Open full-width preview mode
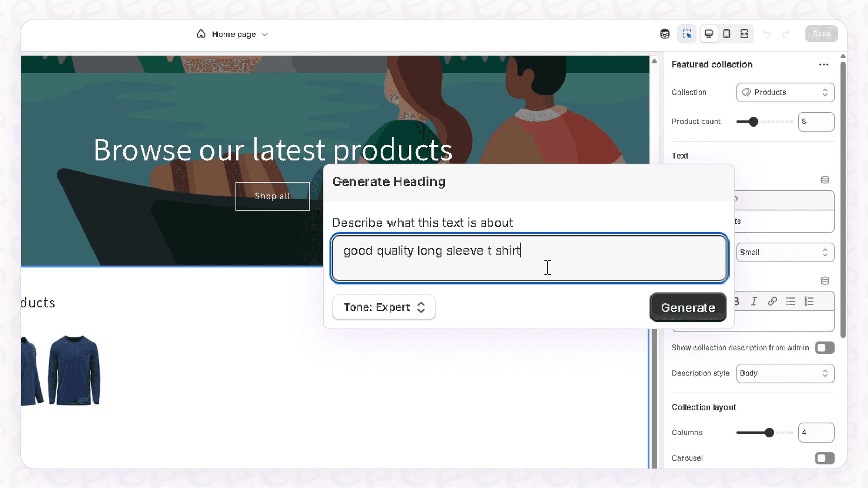This screenshot has height=488, width=868. coord(744,34)
